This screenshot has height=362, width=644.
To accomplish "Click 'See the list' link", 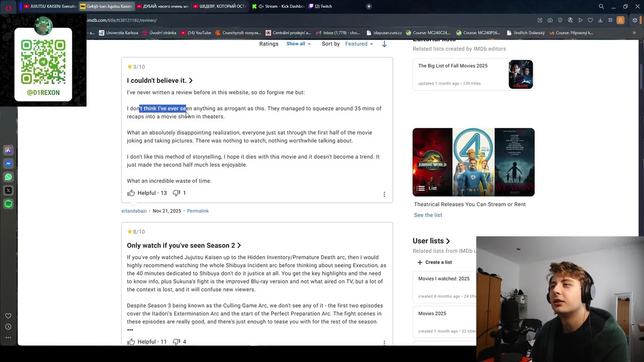I will (428, 215).
